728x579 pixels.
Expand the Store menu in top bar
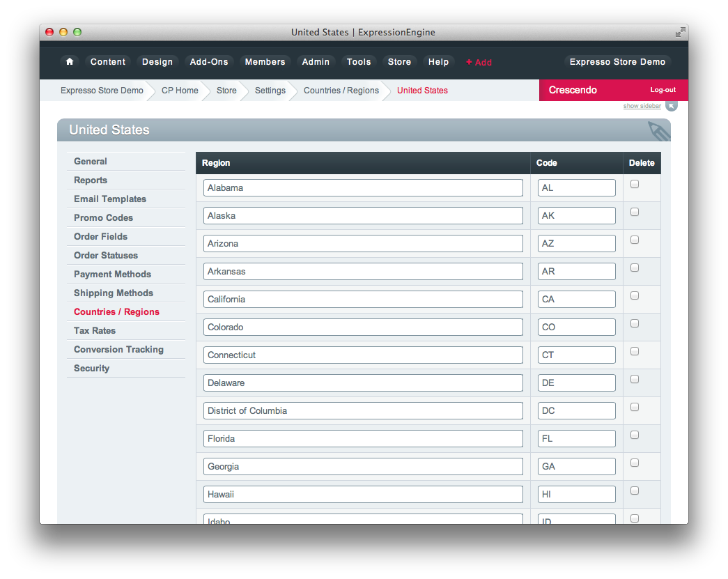(x=399, y=62)
